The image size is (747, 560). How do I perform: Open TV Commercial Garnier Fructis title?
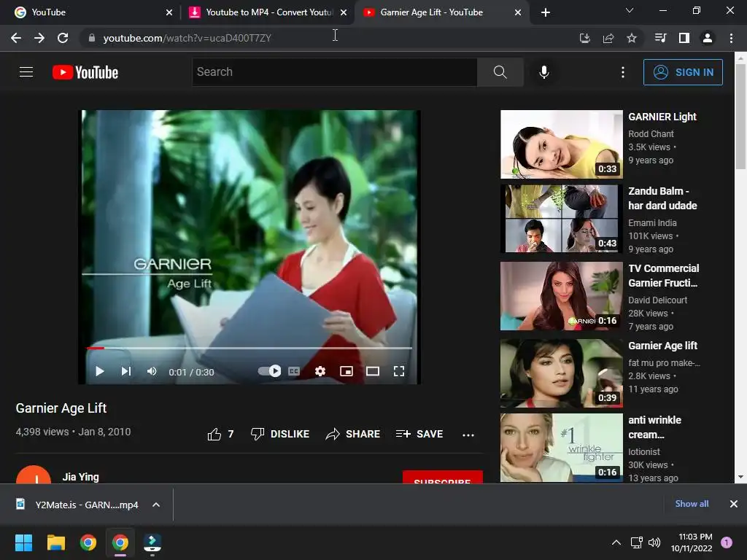coord(664,276)
